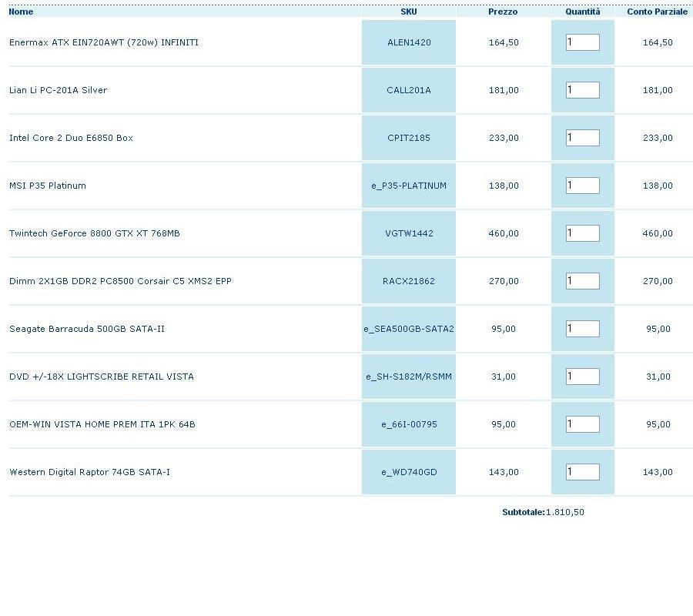Click Conto Parziale 31,00 in DVD row
The height and width of the screenshot is (616, 693).
(x=658, y=377)
